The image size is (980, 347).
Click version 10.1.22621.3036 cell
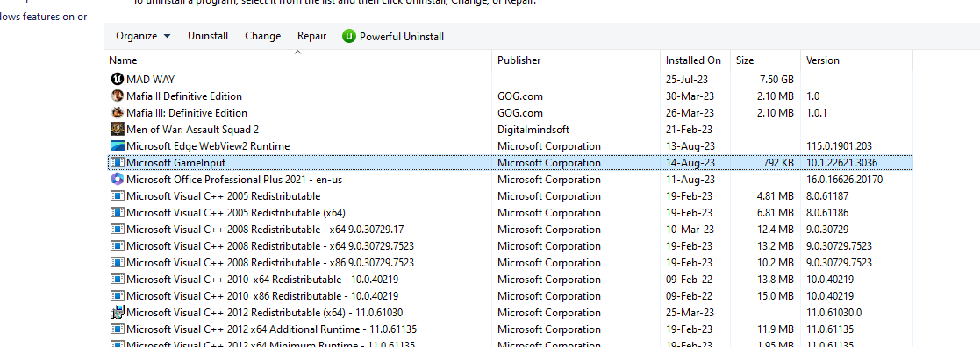pos(842,163)
